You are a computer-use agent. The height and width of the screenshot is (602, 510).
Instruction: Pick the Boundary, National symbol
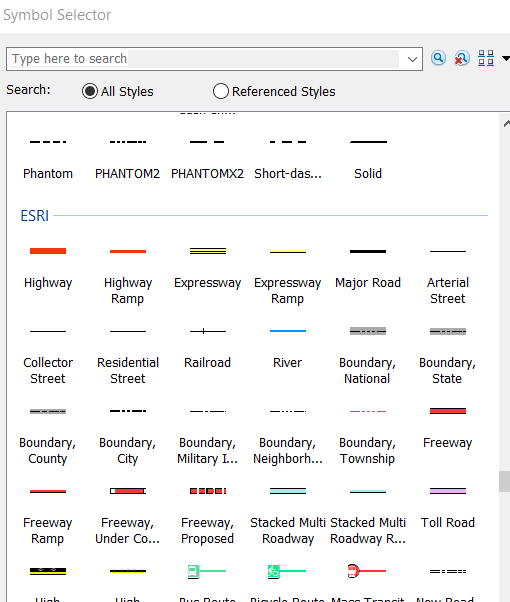[x=368, y=354]
